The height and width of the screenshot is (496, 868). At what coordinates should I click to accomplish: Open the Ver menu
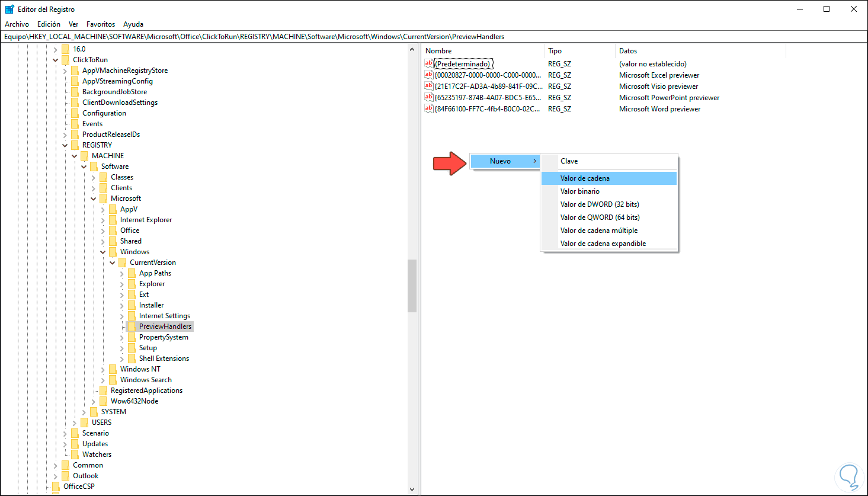73,24
